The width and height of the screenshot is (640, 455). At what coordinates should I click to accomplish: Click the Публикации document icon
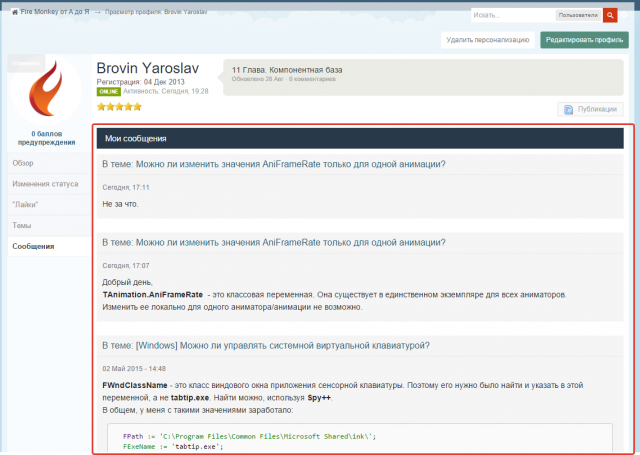[x=568, y=109]
